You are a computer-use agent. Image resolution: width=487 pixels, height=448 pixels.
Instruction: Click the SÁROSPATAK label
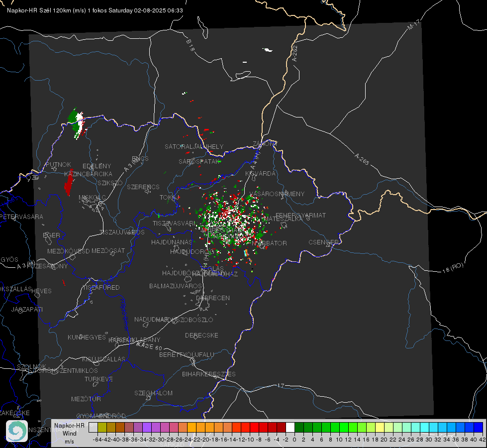tap(199, 161)
